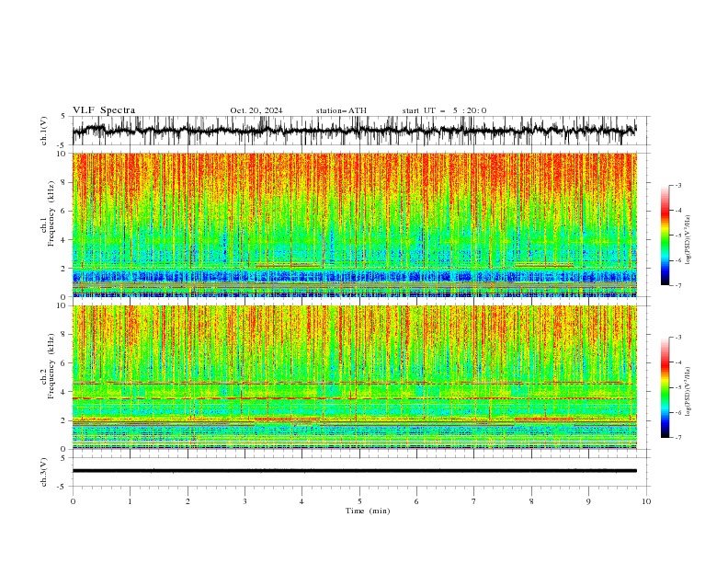
Task: Click the time axis tick label "1"
Action: [x=130, y=501]
